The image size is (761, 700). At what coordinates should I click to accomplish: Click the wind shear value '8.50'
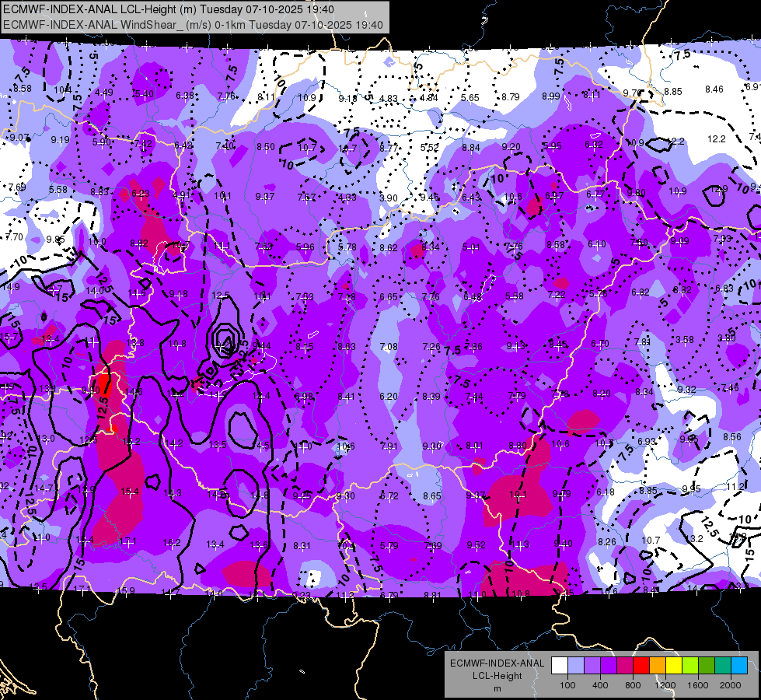tap(266, 147)
